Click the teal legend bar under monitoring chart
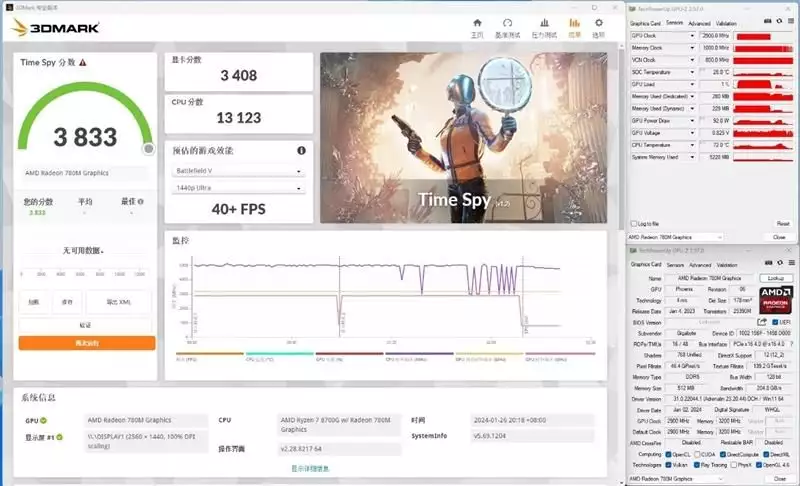 (280, 353)
